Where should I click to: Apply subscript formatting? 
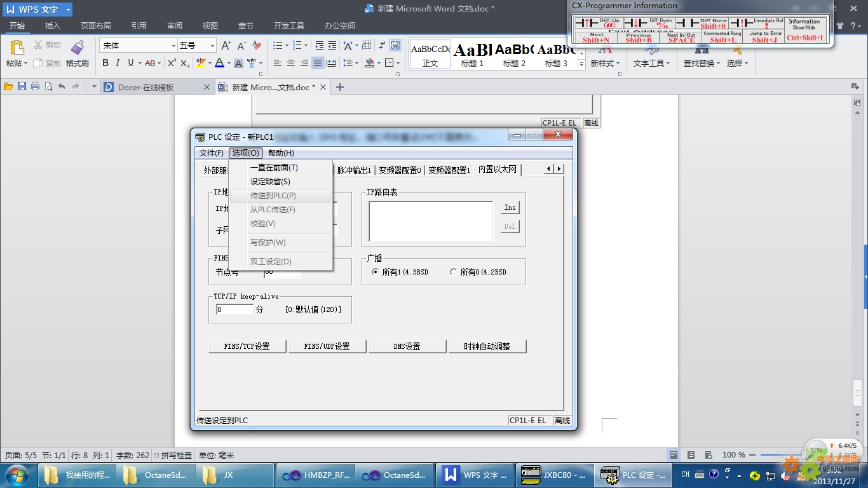click(185, 63)
